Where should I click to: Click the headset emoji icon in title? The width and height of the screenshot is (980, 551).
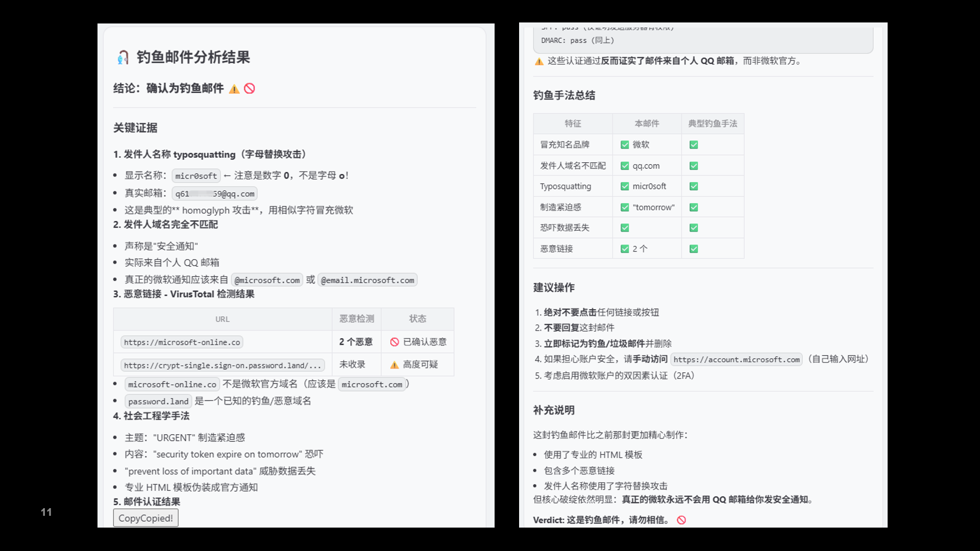coord(122,58)
